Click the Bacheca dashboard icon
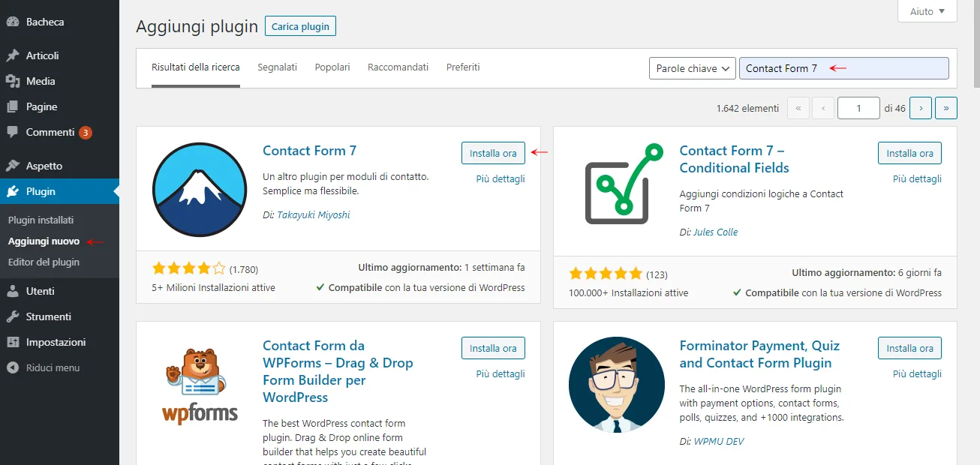Image resolution: width=980 pixels, height=465 pixels. pyautogui.click(x=13, y=22)
